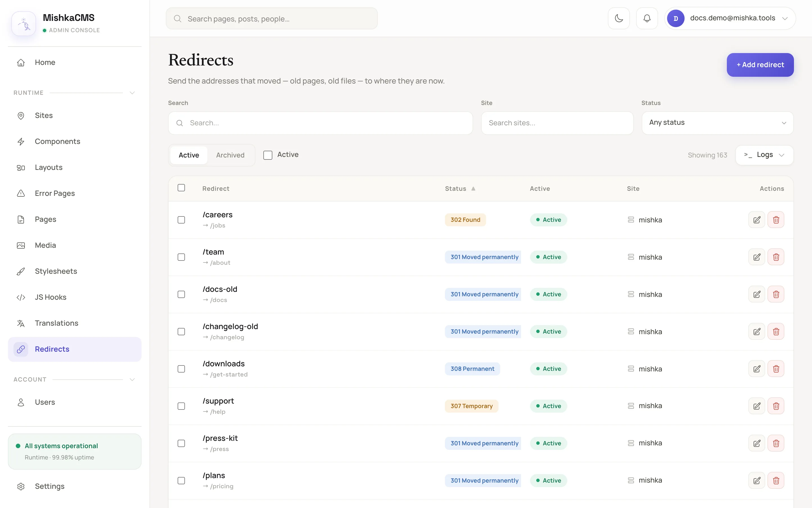812x508 pixels.
Task: Go to Translations in sidebar
Action: tap(74, 323)
